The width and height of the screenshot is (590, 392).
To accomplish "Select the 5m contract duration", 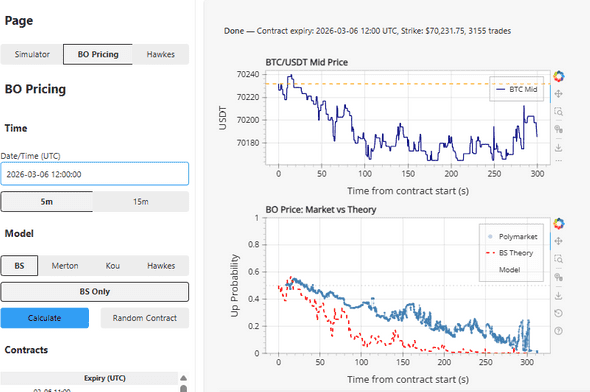I will coord(47,202).
